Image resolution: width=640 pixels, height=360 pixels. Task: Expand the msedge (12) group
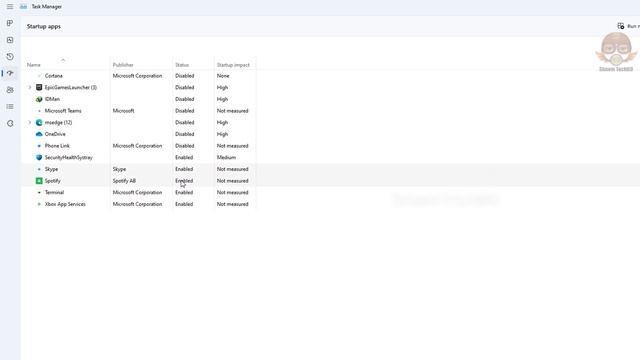tap(29, 122)
